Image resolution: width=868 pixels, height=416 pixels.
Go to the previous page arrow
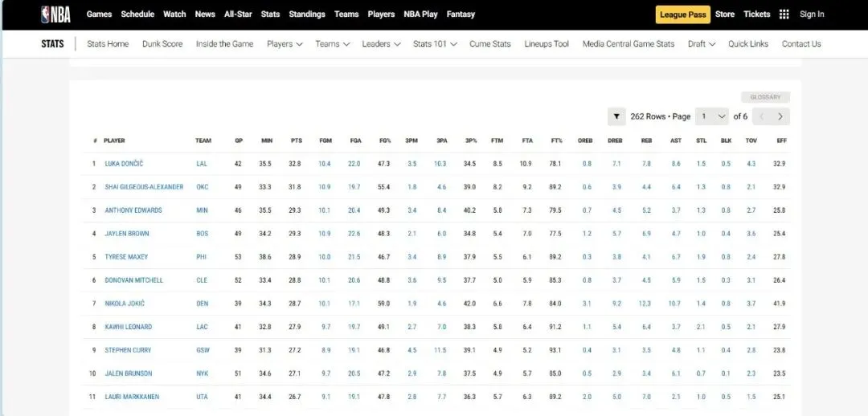(x=762, y=116)
